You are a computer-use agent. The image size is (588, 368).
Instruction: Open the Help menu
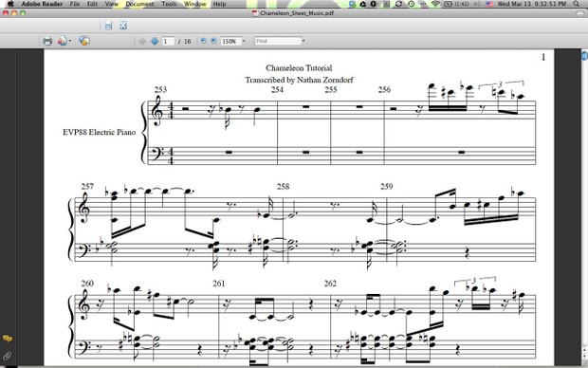[219, 4]
